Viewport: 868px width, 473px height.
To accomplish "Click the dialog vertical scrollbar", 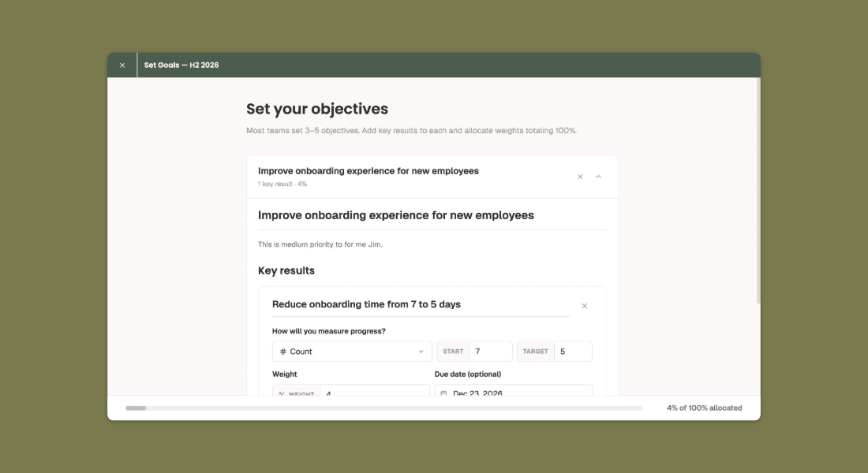I will 758,191.
